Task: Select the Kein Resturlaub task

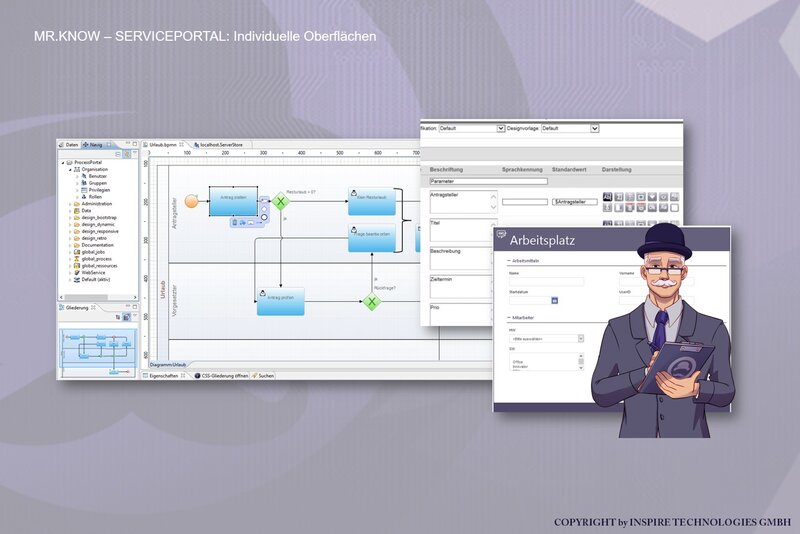Action: [371, 201]
